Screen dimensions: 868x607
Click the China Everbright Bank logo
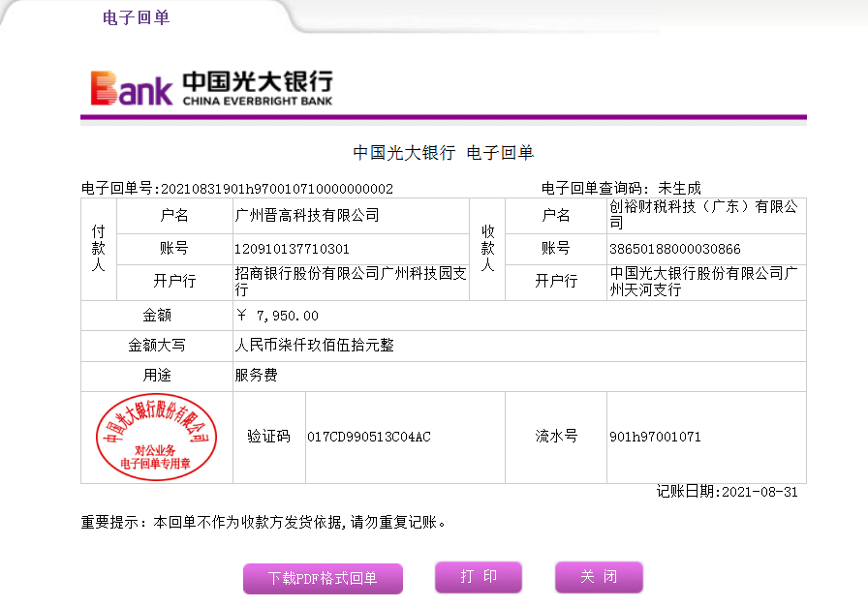[x=211, y=88]
